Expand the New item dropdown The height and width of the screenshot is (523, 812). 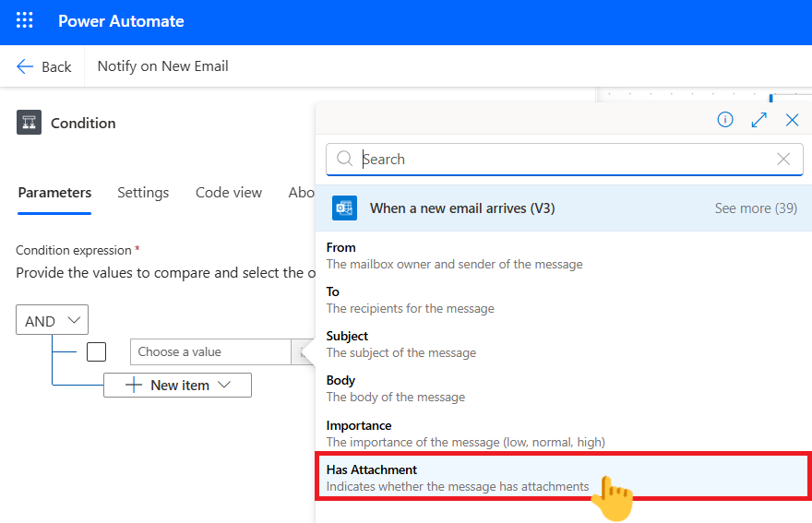coord(177,386)
